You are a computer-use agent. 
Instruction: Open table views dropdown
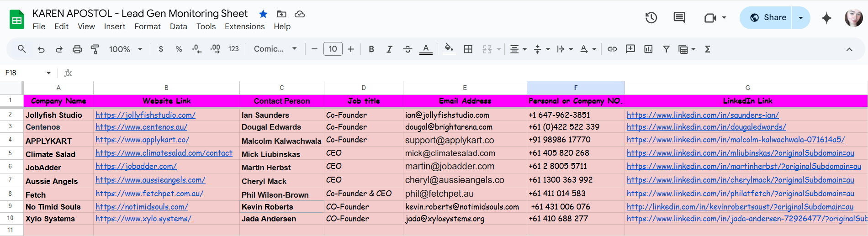687,49
